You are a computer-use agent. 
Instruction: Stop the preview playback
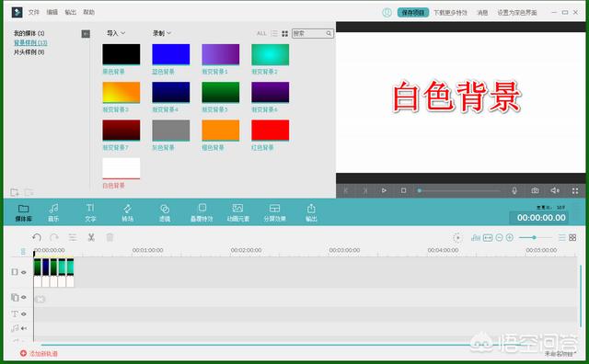click(403, 190)
